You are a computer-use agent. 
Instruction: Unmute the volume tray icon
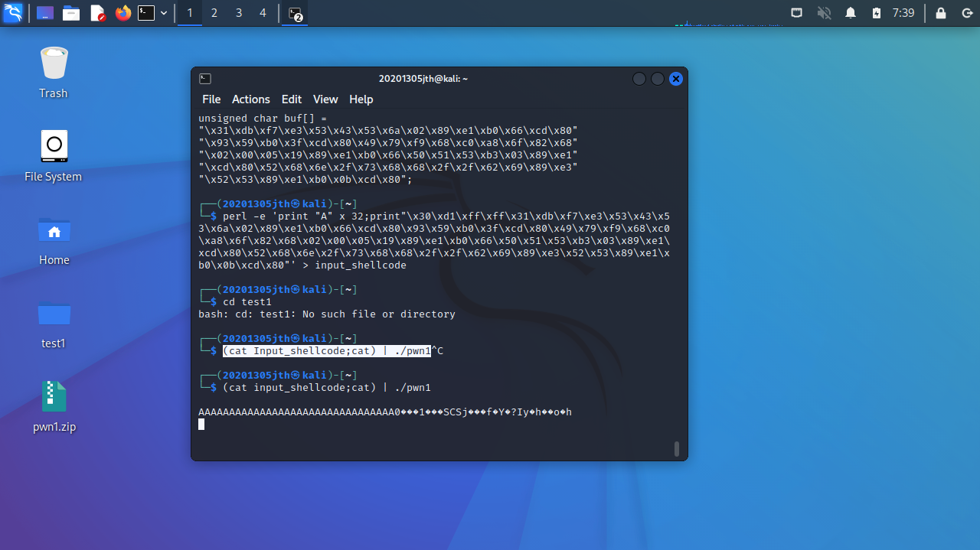click(824, 13)
